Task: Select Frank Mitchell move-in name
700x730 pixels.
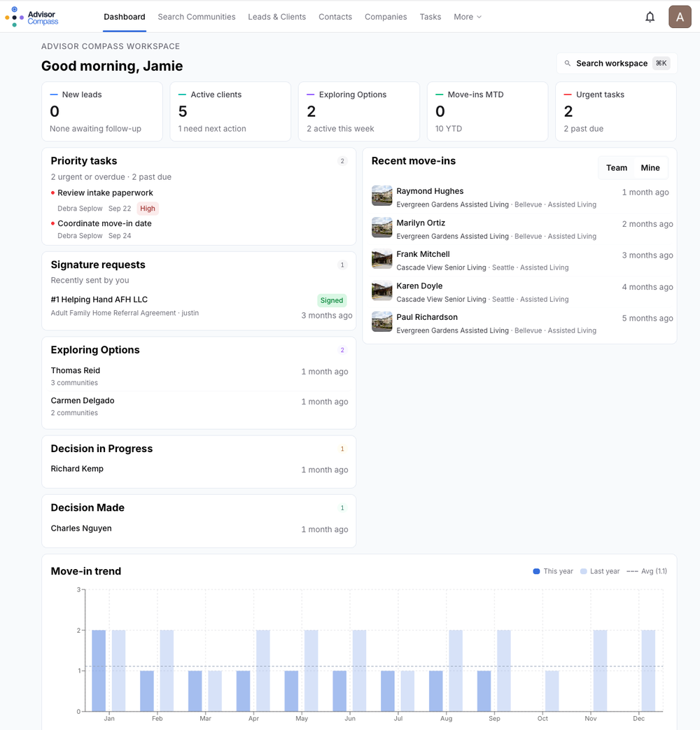Action: click(423, 254)
